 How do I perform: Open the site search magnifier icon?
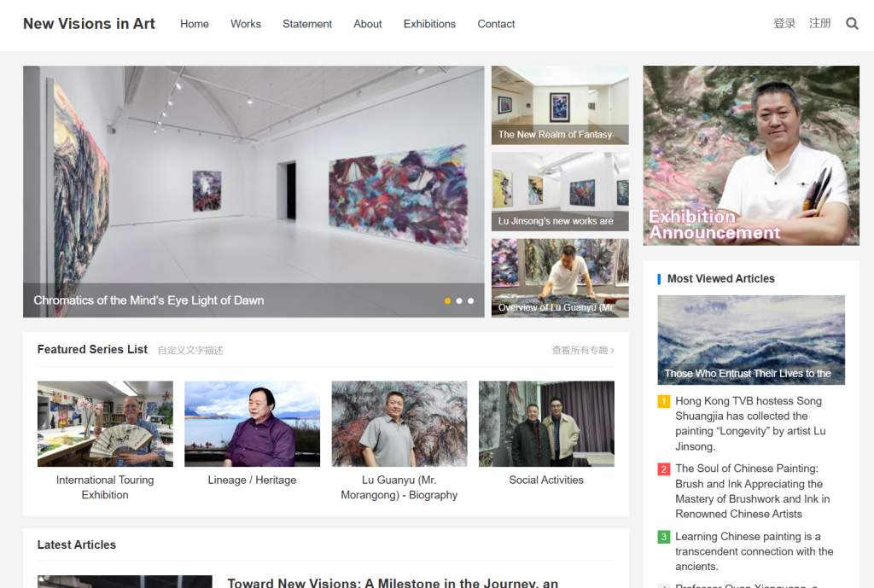[x=852, y=23]
